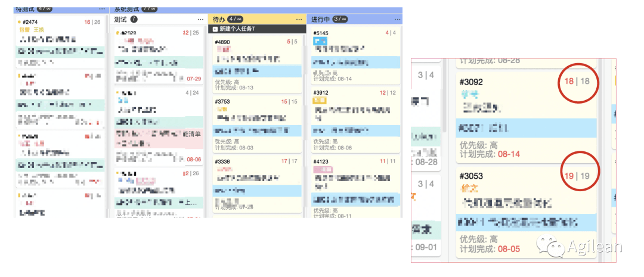Open the ellipsis menu of 待办 column

(299, 19)
